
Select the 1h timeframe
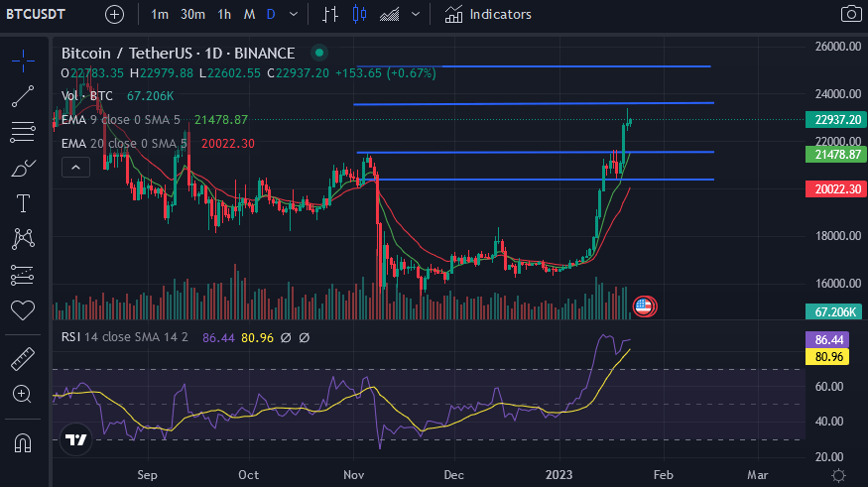(224, 15)
